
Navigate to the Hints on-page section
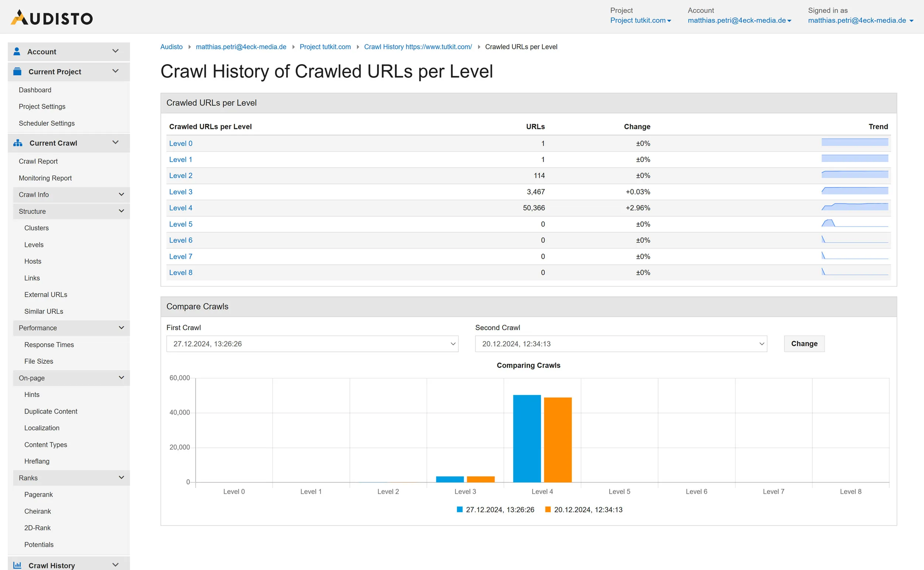32,394
